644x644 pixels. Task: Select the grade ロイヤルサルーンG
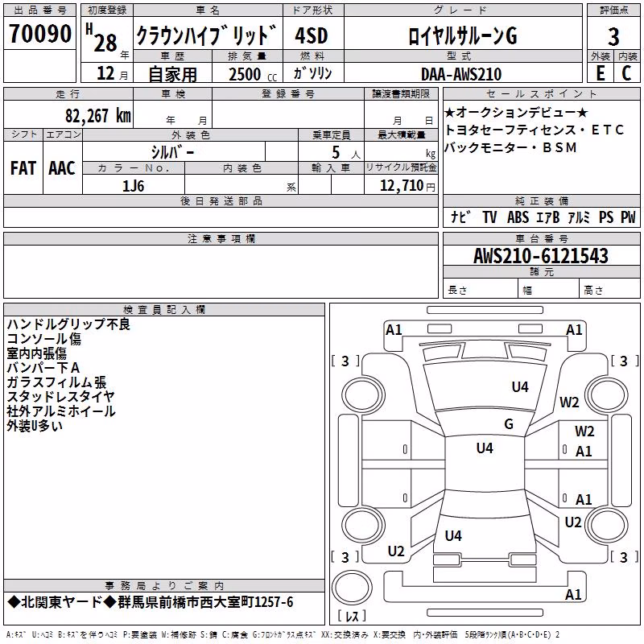pos(462,35)
